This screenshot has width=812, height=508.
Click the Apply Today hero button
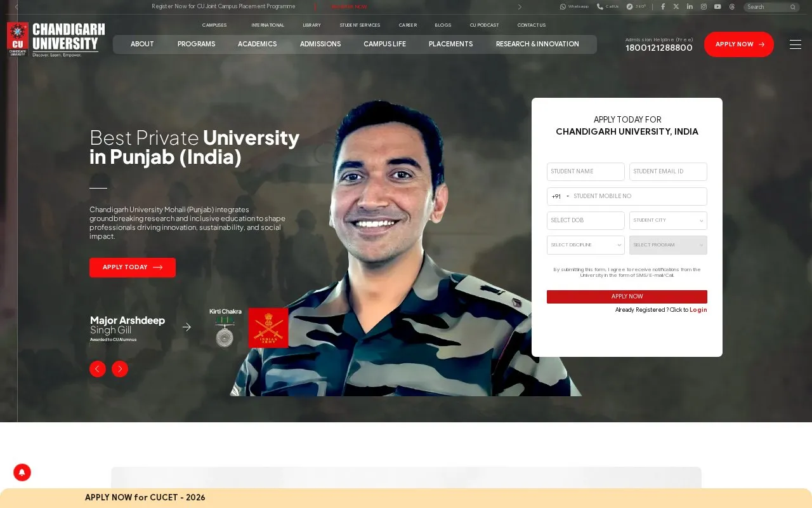coord(133,267)
